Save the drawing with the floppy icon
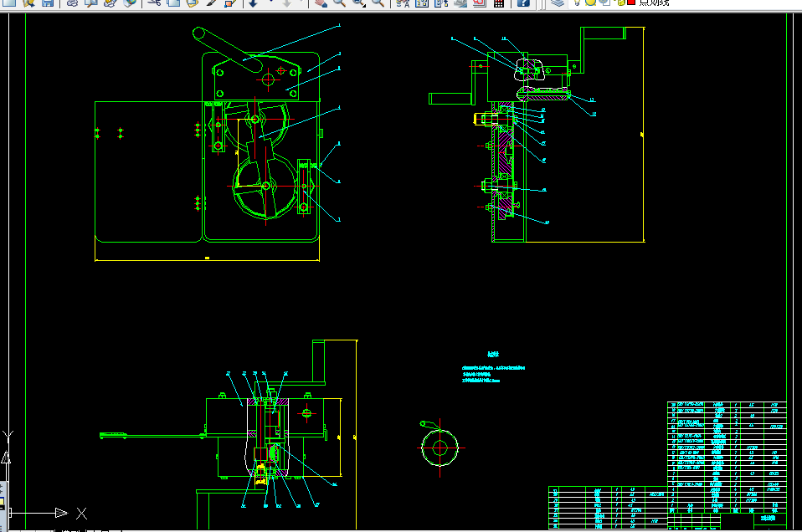 point(48,3)
